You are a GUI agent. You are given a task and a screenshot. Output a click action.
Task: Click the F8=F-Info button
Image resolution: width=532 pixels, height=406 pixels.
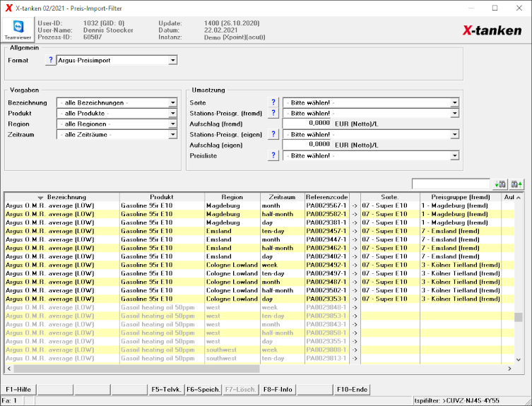point(278,389)
